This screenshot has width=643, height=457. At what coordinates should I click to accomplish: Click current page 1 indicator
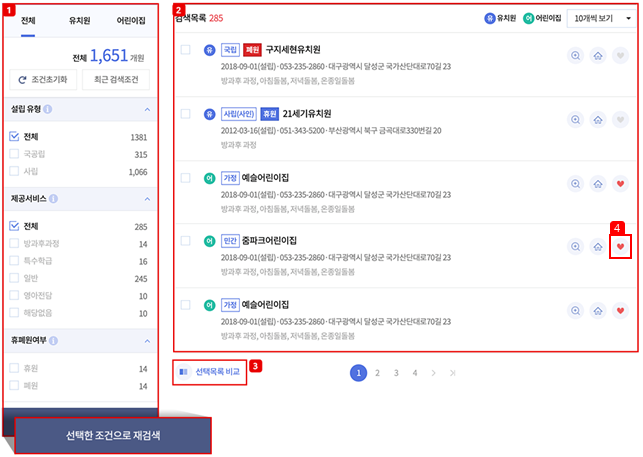pyautogui.click(x=358, y=373)
